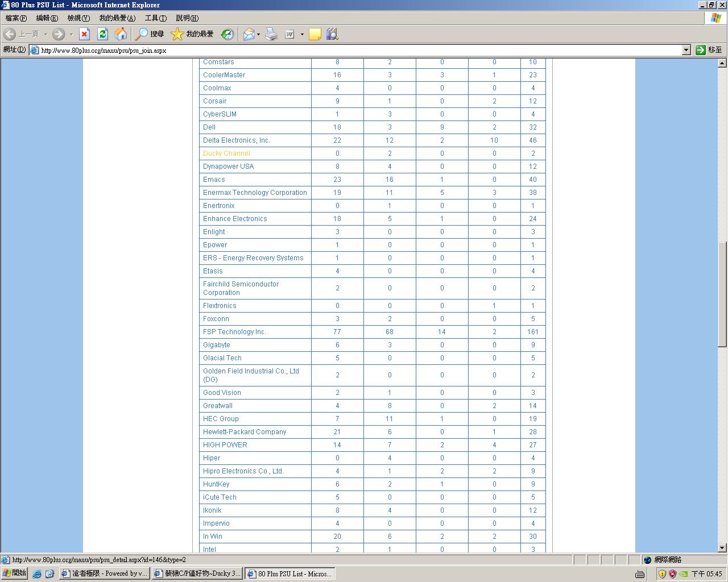Stop loading with the red X icon
The image size is (728, 582).
pos(85,34)
